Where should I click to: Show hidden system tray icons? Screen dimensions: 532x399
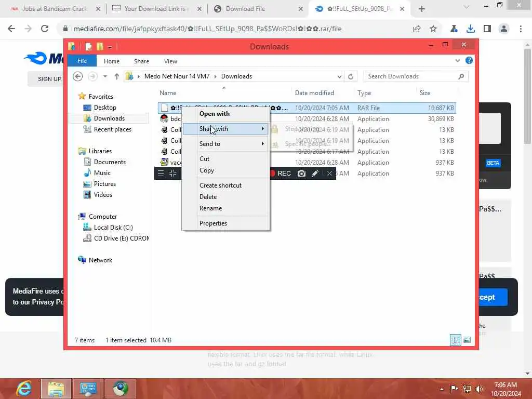(x=442, y=389)
